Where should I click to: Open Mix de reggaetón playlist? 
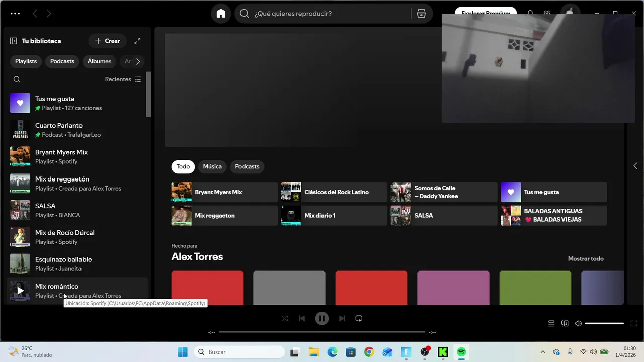pyautogui.click(x=77, y=184)
